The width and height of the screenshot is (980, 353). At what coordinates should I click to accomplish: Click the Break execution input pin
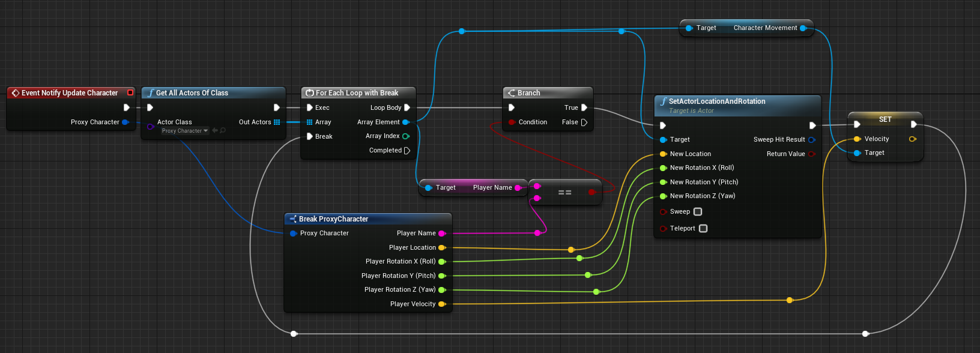pos(310,136)
